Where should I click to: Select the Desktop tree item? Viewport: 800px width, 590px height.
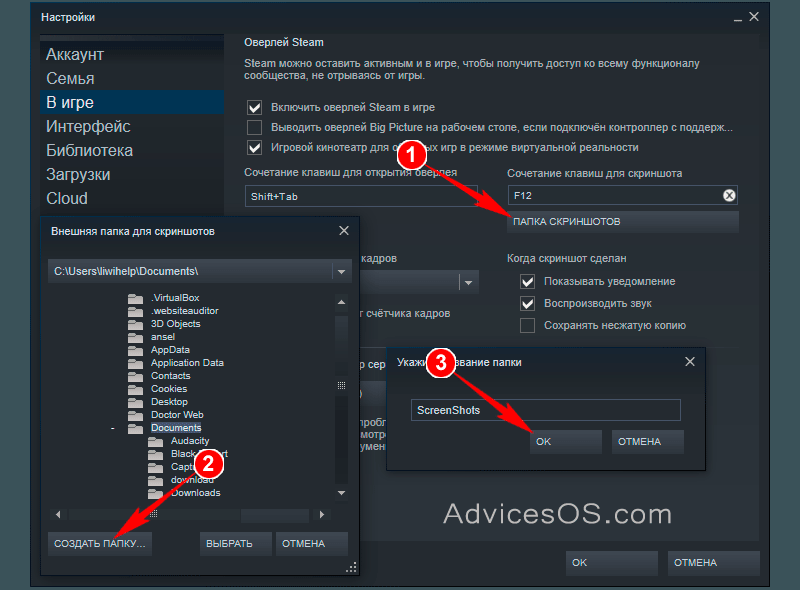tap(169, 402)
